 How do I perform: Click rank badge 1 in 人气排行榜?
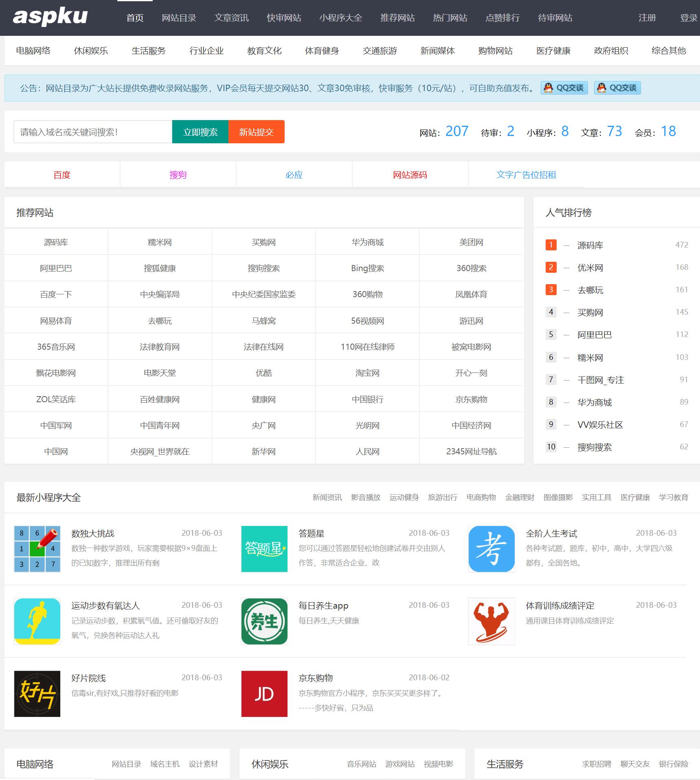click(x=551, y=245)
